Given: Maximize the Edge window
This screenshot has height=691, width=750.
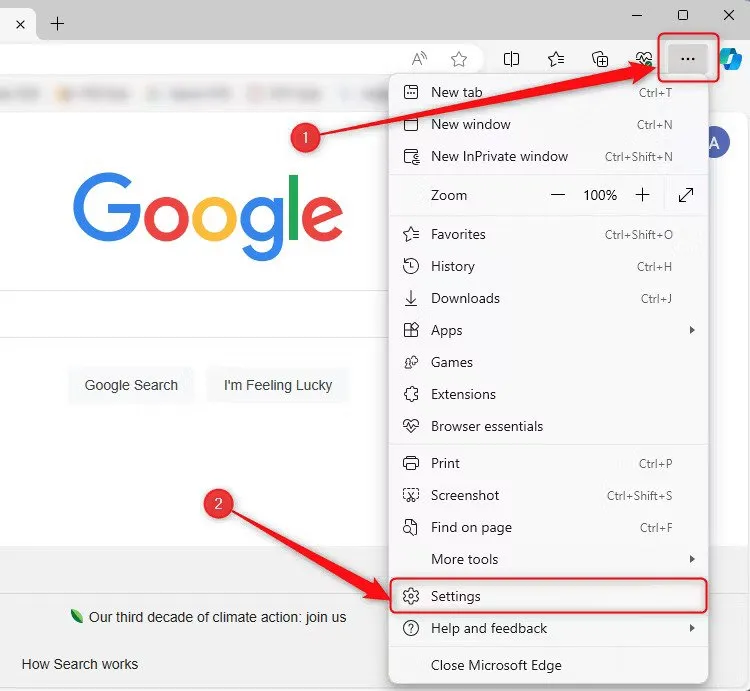Looking at the screenshot, I should point(683,15).
